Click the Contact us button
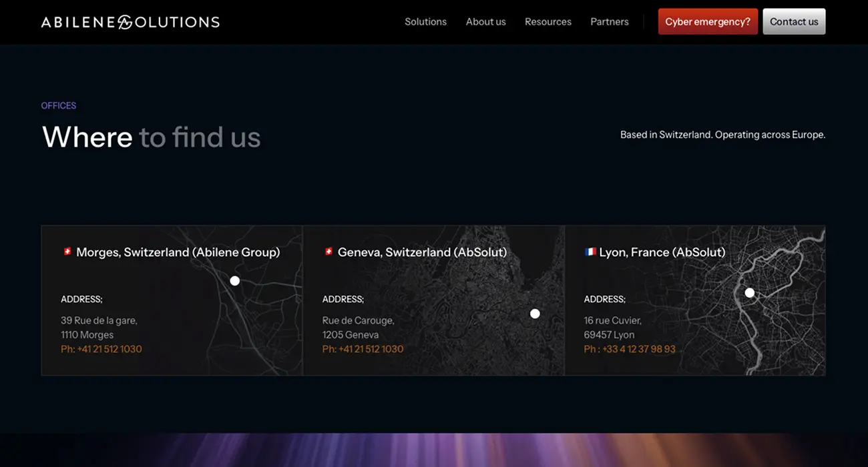868x467 pixels. [794, 21]
